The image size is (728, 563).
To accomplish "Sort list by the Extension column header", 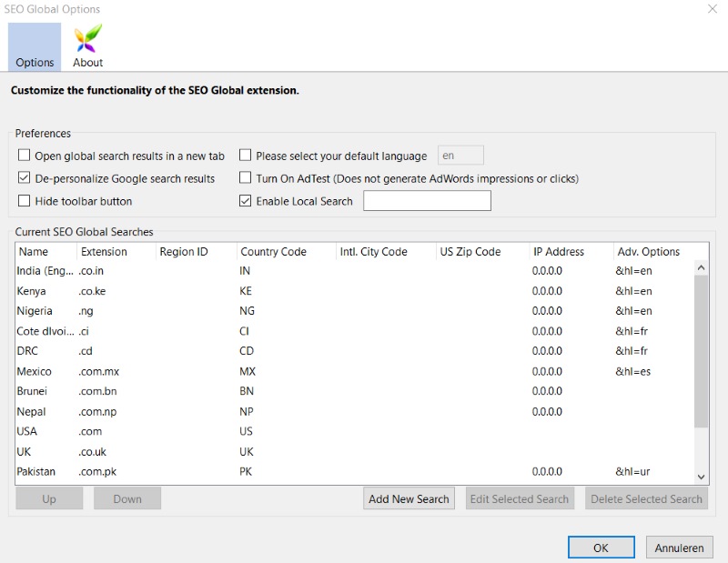I will point(116,252).
